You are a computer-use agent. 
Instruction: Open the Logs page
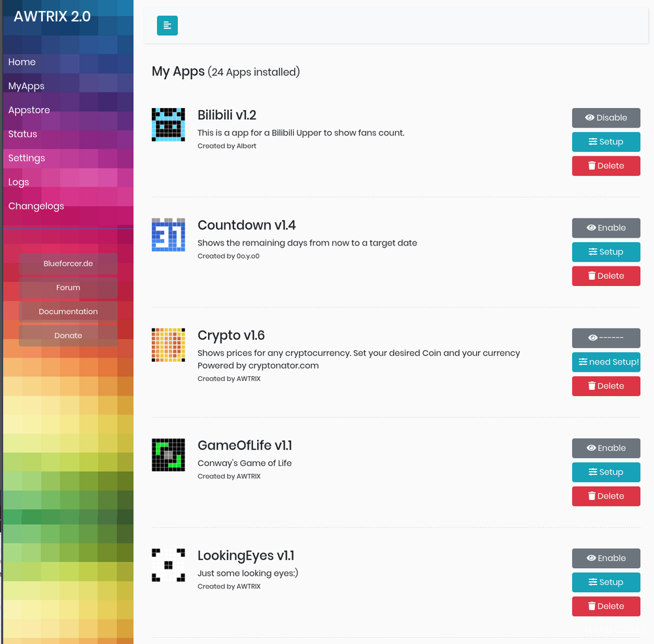point(19,183)
